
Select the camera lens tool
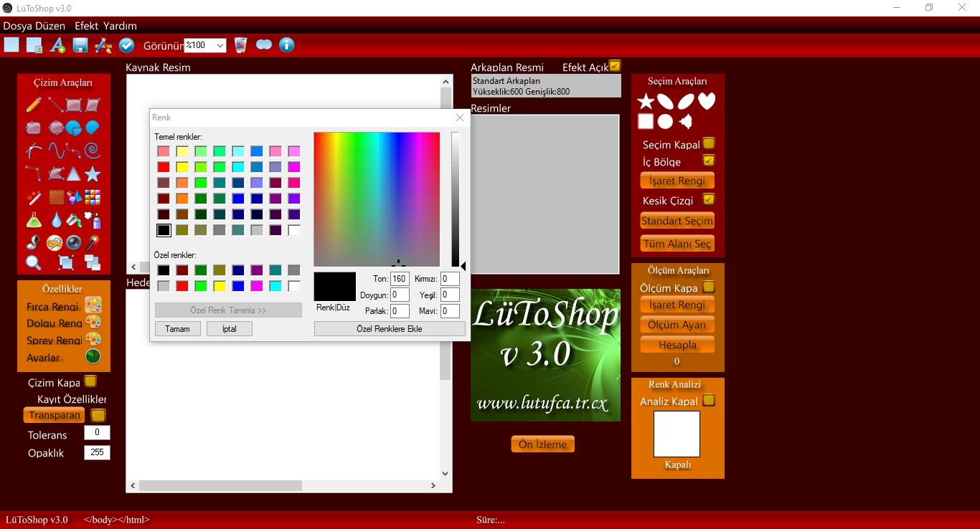click(74, 242)
